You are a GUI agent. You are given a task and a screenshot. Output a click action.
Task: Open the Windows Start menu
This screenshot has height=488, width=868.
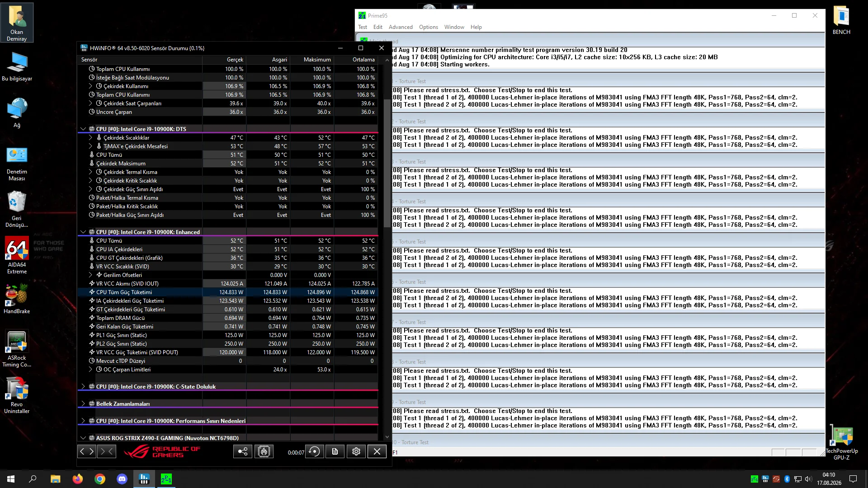point(11,479)
